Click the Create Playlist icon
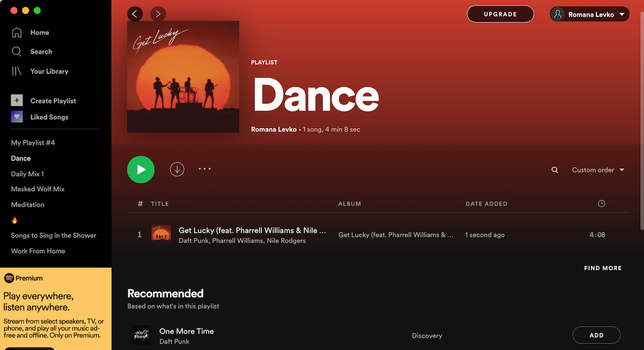The image size is (644, 350). [x=17, y=100]
